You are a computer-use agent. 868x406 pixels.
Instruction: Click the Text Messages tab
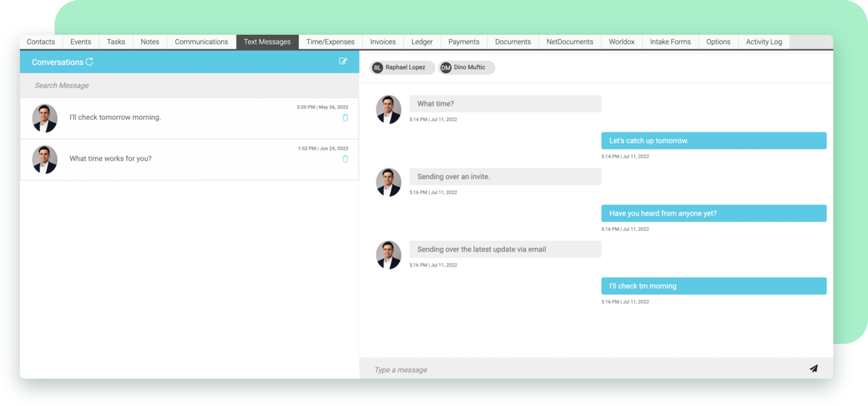[267, 41]
